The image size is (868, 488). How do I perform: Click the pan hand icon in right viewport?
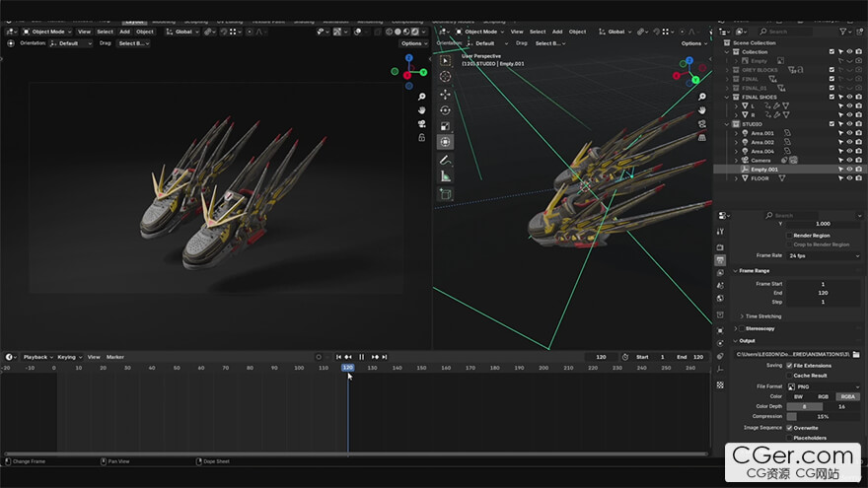702,110
